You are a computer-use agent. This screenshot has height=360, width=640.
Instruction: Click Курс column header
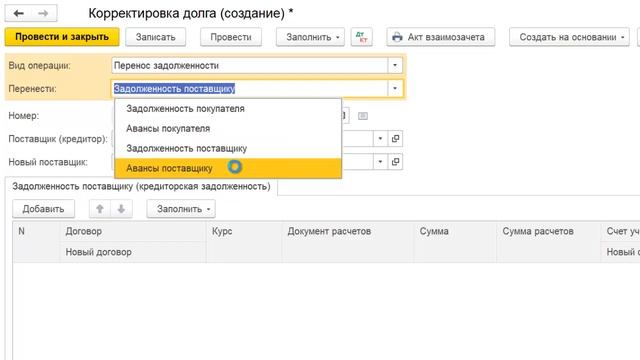[x=244, y=242]
